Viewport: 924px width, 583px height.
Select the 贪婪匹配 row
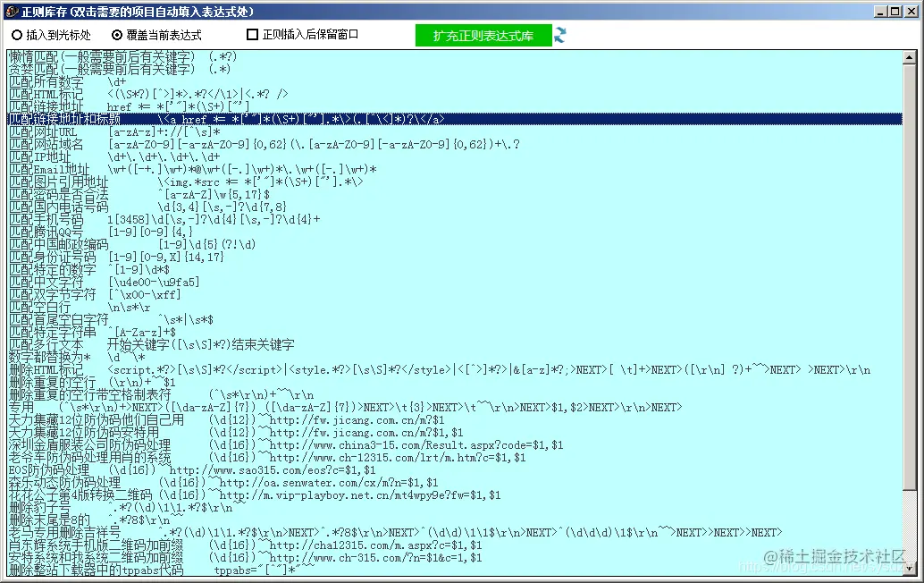coord(455,69)
